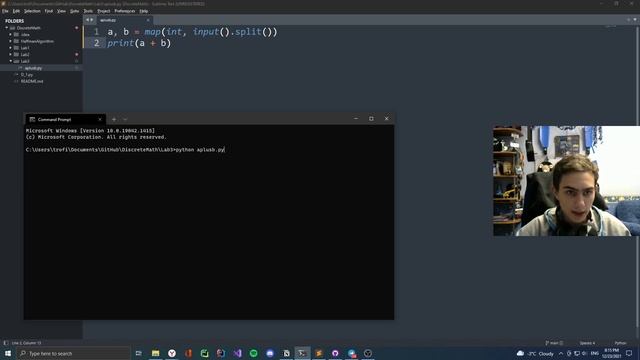Open the notification center icon
Screen dimensions: 640x360
(629, 353)
